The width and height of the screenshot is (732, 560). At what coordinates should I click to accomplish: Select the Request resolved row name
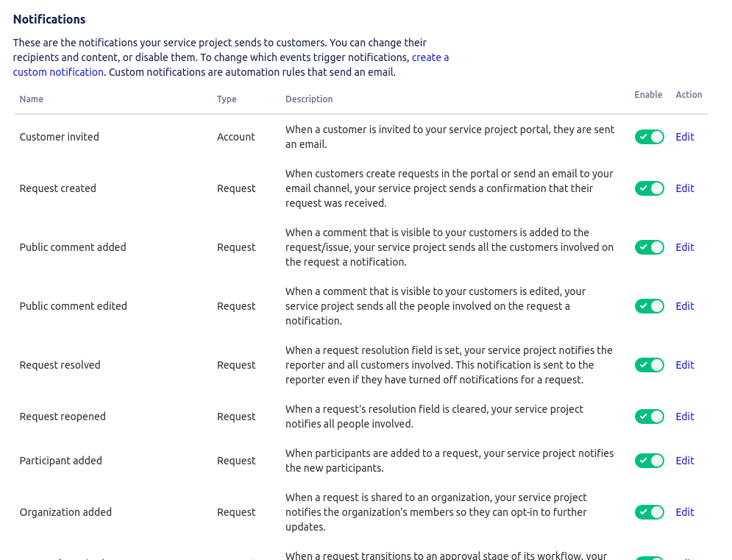coord(60,365)
